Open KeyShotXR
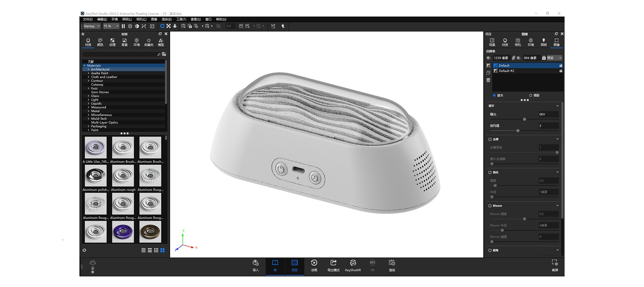Image resolution: width=644 pixels, height=287 pixels. (353, 266)
